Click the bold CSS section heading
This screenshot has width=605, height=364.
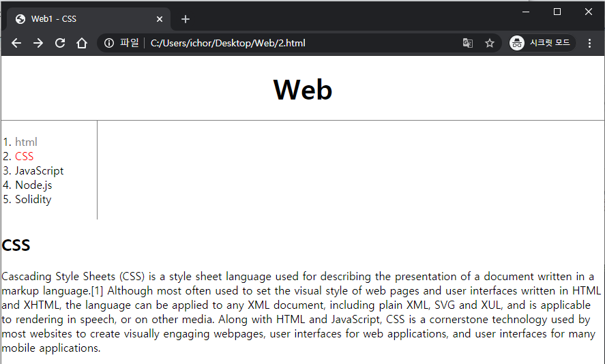tap(16, 245)
